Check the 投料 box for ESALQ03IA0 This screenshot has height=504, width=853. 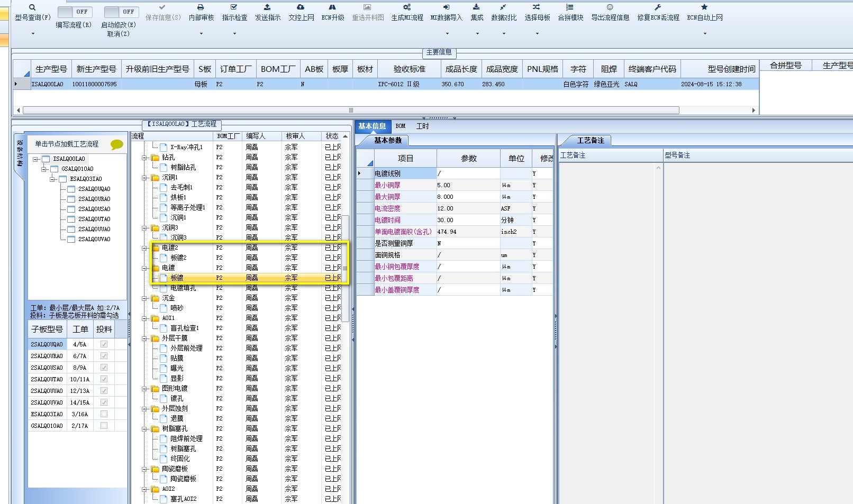point(104,414)
